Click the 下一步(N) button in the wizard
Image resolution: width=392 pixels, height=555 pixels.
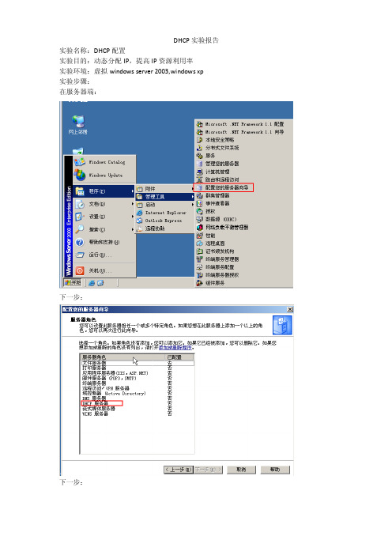(208, 470)
